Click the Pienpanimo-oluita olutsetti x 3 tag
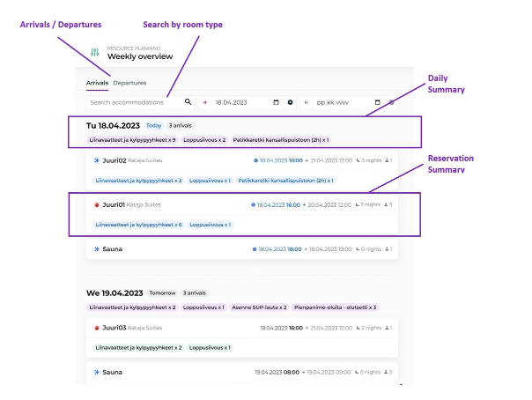 [335, 307]
